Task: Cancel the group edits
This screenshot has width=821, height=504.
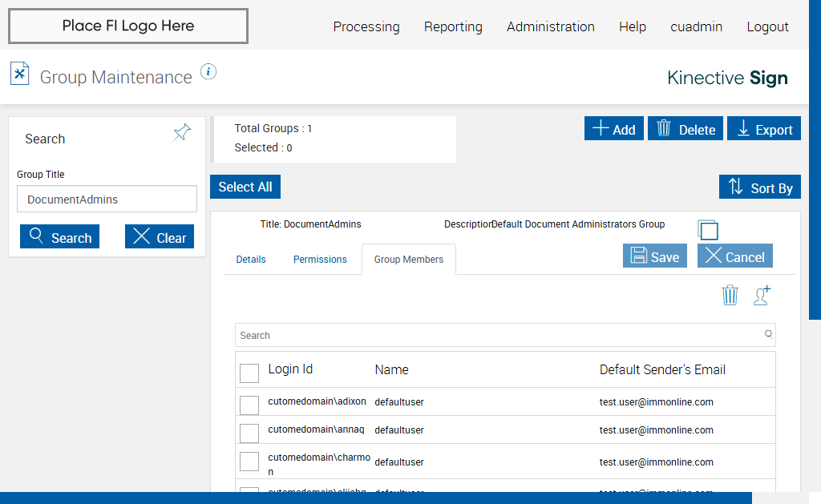Action: pyautogui.click(x=734, y=256)
